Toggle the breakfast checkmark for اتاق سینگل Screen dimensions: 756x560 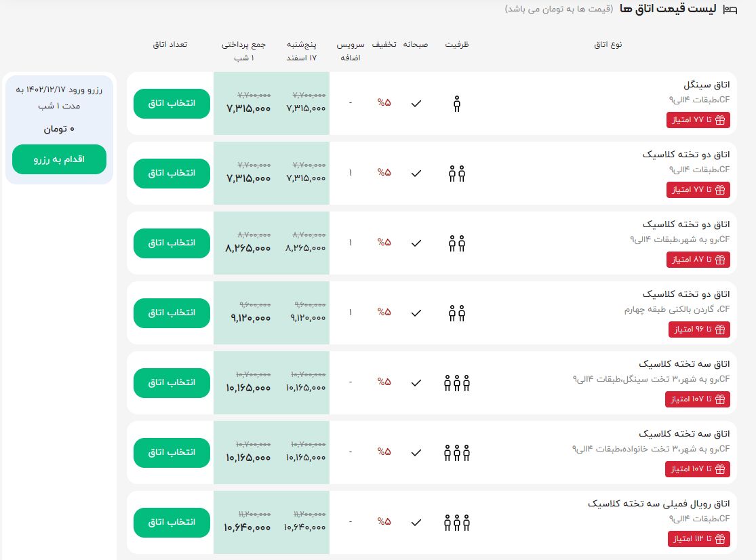(x=416, y=103)
